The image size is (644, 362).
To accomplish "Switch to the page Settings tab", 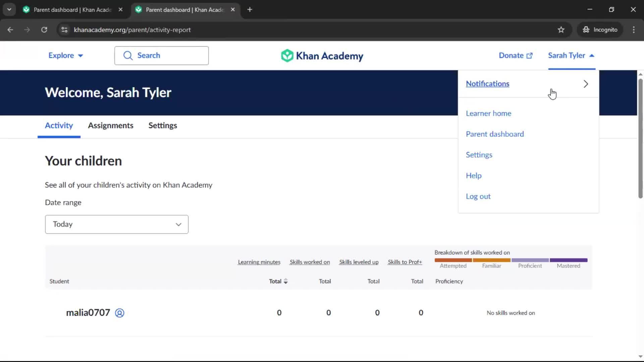I will 163,125.
